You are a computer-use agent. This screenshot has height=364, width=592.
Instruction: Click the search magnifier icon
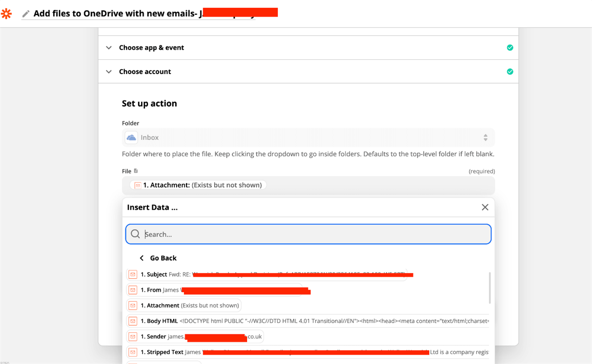click(135, 234)
